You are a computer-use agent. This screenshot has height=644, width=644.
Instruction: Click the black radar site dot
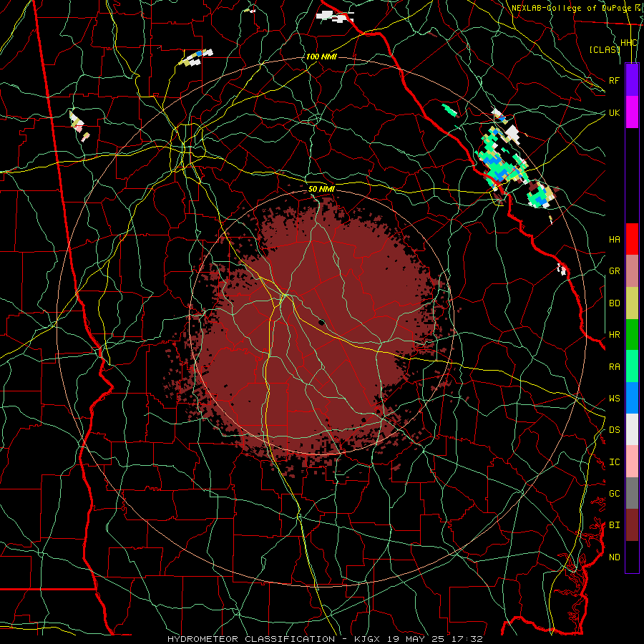pyautogui.click(x=321, y=323)
